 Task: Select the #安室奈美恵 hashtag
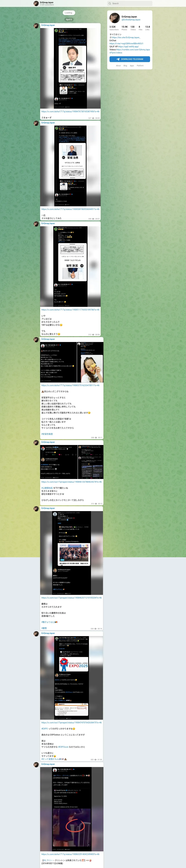[47, 434]
